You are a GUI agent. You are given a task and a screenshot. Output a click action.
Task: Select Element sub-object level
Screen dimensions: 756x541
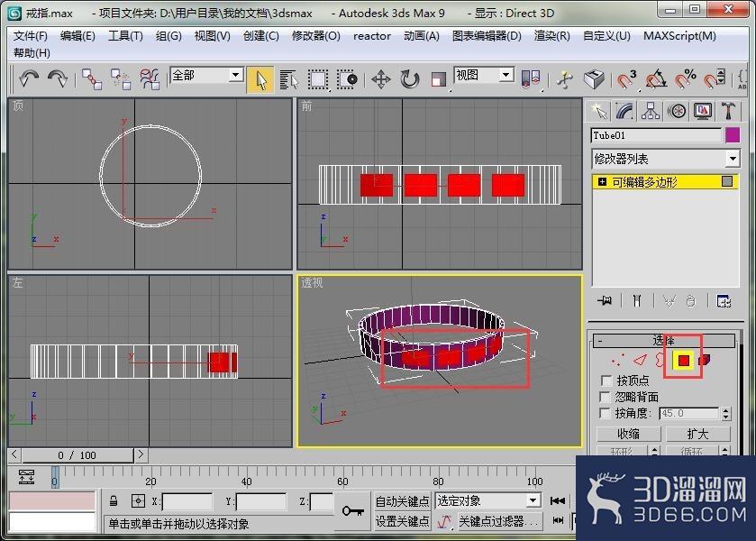click(705, 360)
